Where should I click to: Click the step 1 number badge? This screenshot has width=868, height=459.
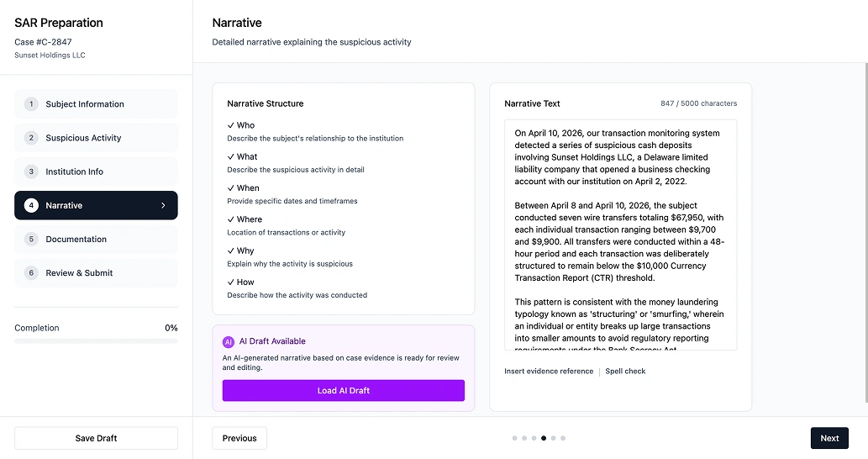point(31,104)
